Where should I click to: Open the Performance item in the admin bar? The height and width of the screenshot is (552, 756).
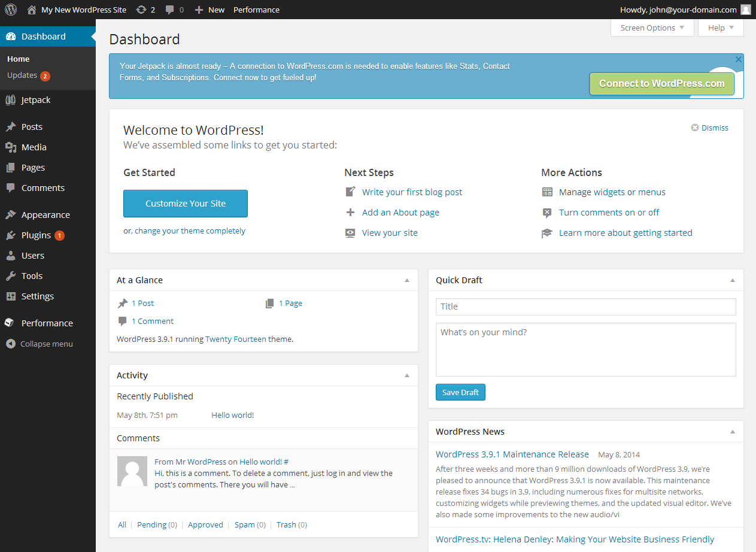click(x=256, y=10)
